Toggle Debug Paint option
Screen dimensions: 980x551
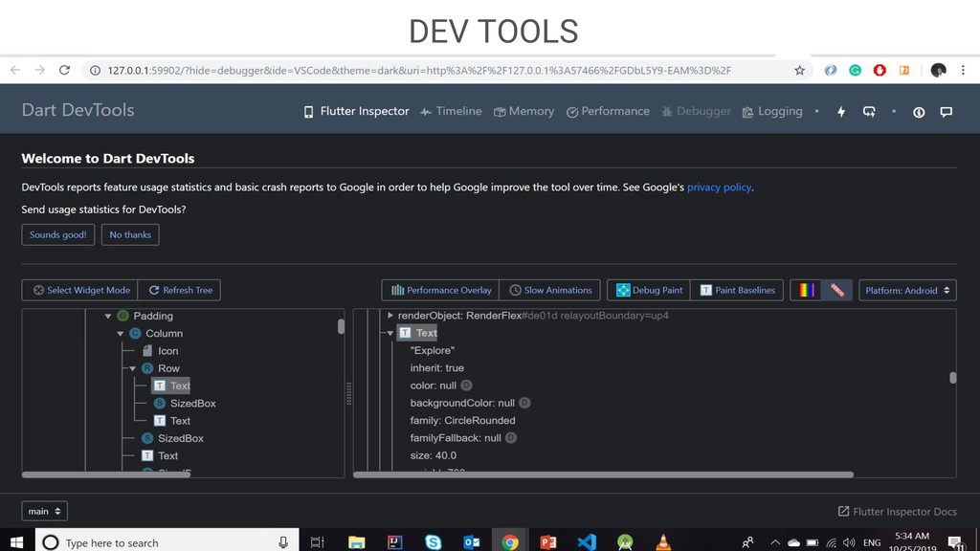pos(649,290)
